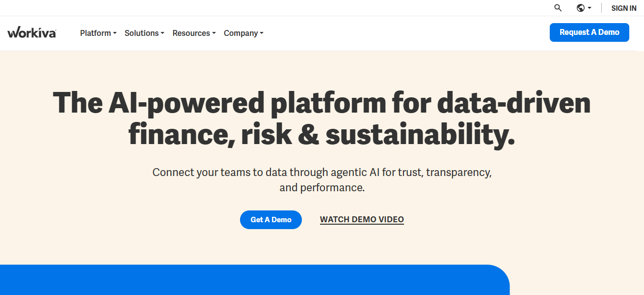Click the globe language icon
The height and width of the screenshot is (295, 644).
pyautogui.click(x=581, y=8)
